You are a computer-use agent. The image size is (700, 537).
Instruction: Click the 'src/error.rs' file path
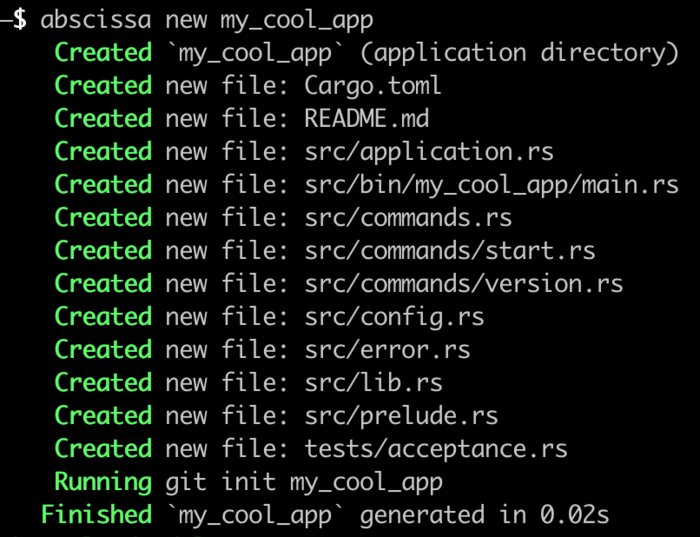coord(387,350)
